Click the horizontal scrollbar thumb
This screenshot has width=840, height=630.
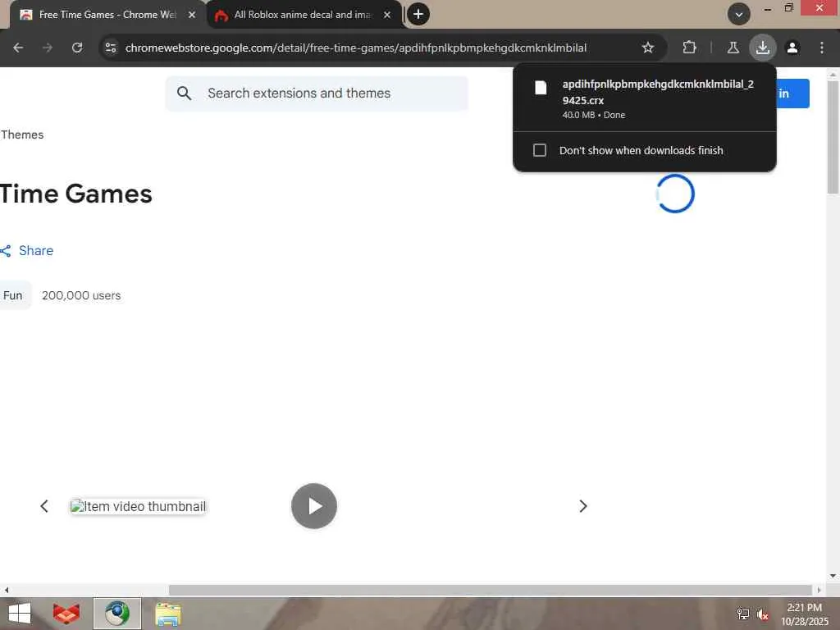pyautogui.click(x=491, y=590)
